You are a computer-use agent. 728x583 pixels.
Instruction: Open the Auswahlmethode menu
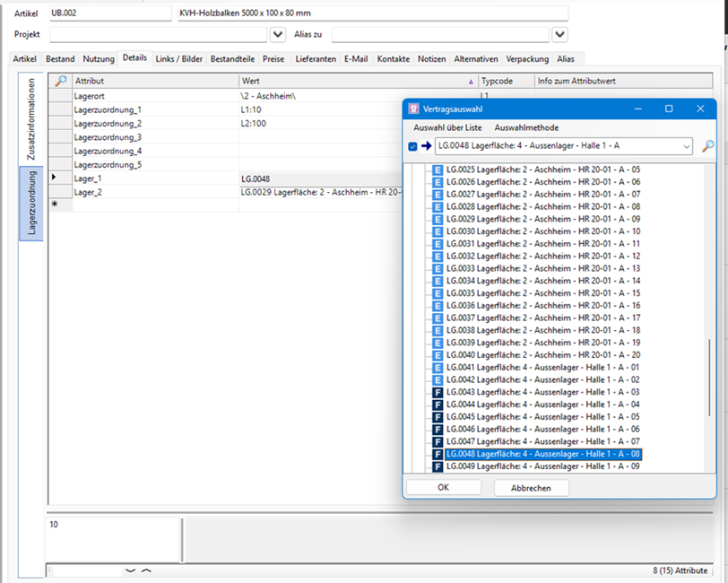click(526, 127)
